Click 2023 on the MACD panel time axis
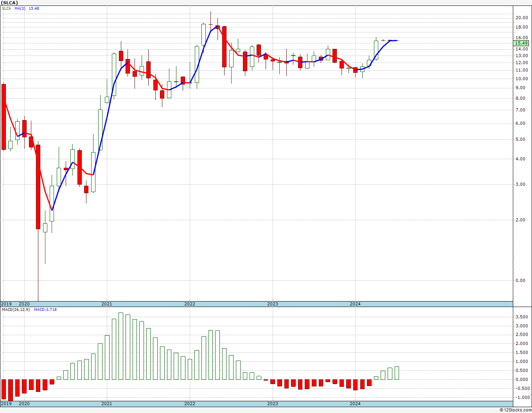This screenshot has width=532, height=413. point(273,404)
